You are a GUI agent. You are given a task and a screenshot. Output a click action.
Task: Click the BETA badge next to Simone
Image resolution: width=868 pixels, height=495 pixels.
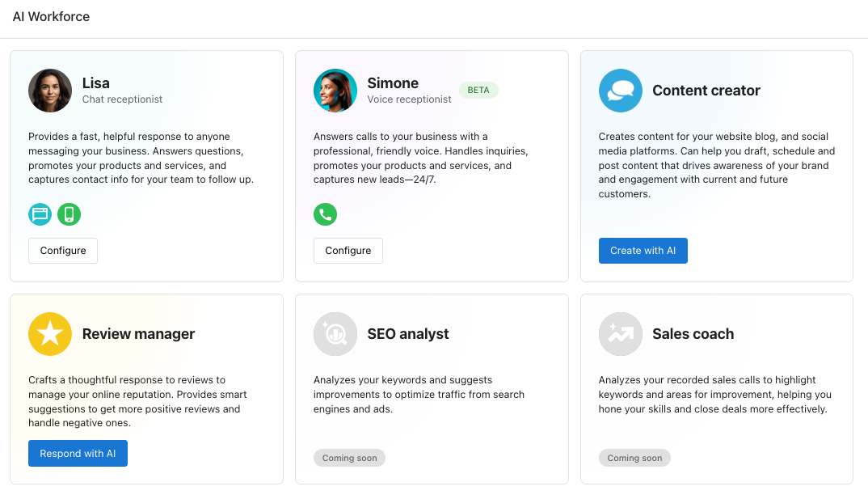(x=478, y=90)
